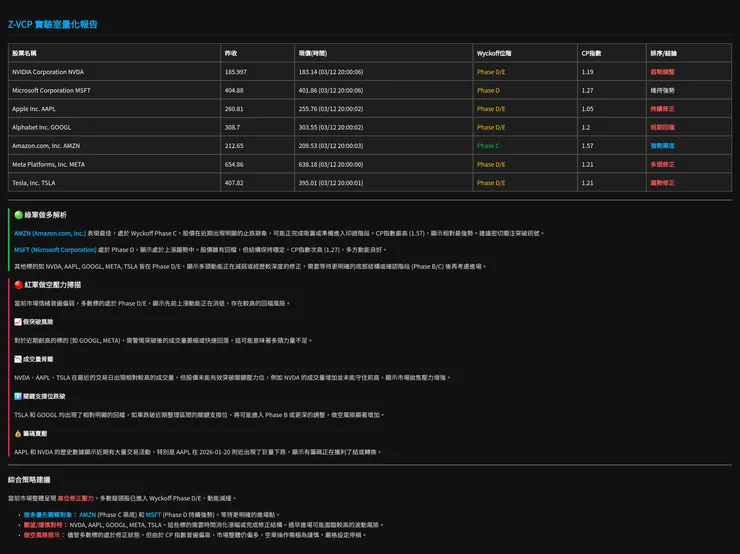This screenshot has width=740, height=554.
Task: Click the CP value 1.2 in Alphabet row
Action: [x=586, y=127]
